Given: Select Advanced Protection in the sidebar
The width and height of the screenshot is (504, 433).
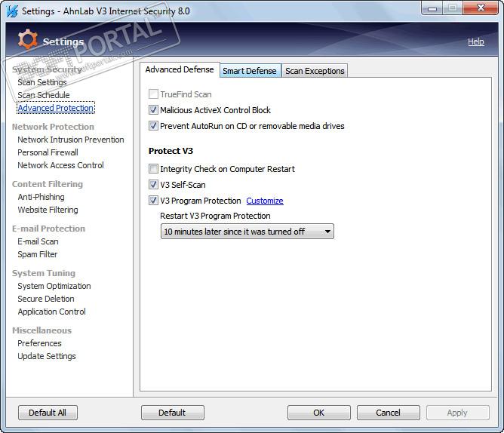Looking at the screenshot, I should [56, 108].
